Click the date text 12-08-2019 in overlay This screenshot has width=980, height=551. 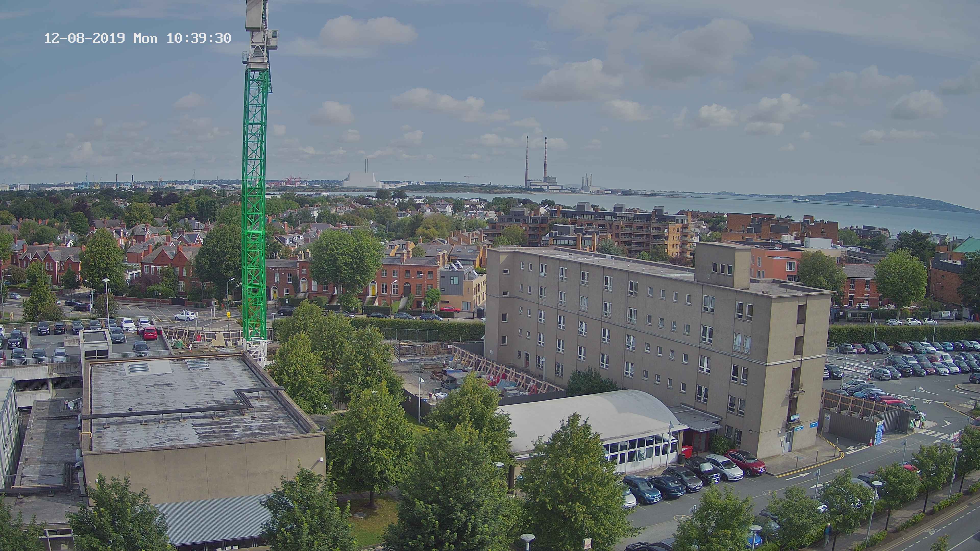click(84, 38)
